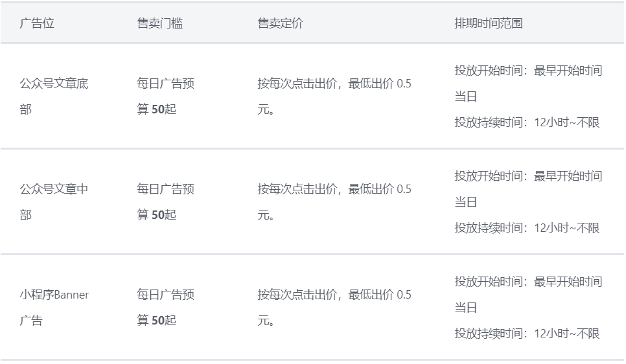
Task: Select the 小程序Banner广告 ad placement cell
Action: (x=54, y=307)
